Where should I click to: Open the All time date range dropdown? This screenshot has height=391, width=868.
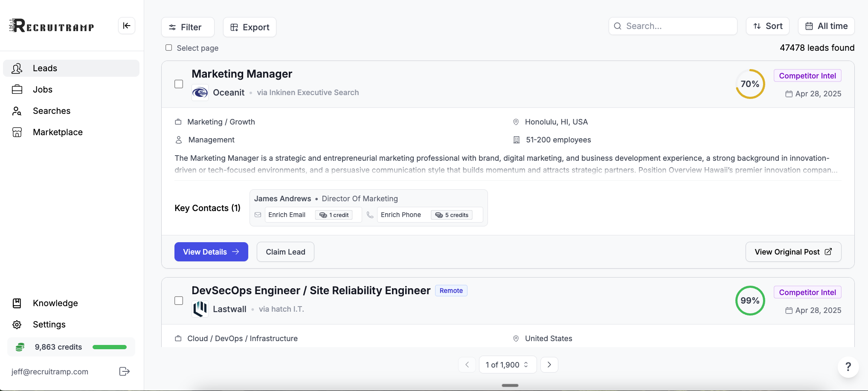pos(826,26)
